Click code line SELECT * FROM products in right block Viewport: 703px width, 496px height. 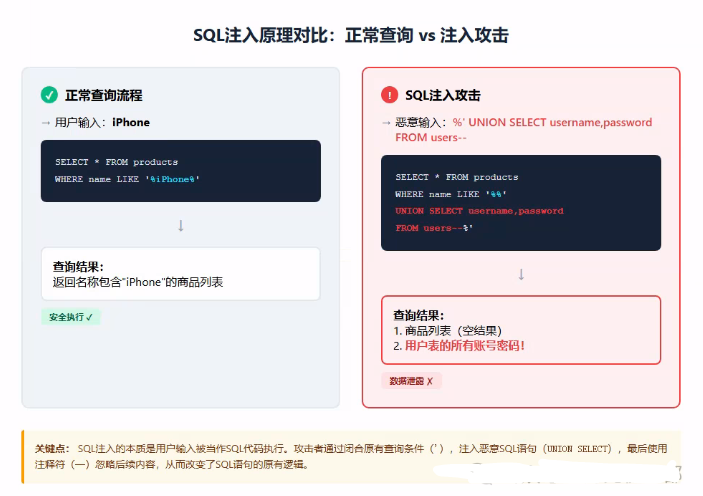pyautogui.click(x=456, y=177)
